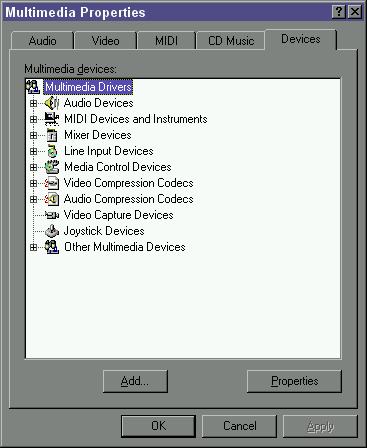This screenshot has height=448, width=367.
Task: Open the CD Music tab
Action: point(231,41)
